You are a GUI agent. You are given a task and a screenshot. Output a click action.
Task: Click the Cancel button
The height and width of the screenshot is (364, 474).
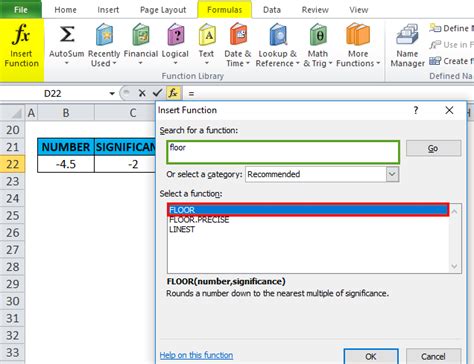coord(433,356)
